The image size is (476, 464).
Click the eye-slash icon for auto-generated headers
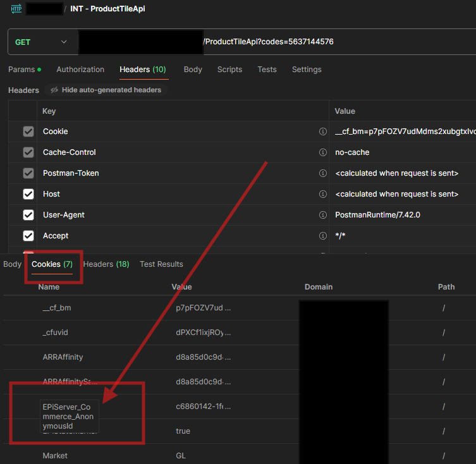point(54,90)
